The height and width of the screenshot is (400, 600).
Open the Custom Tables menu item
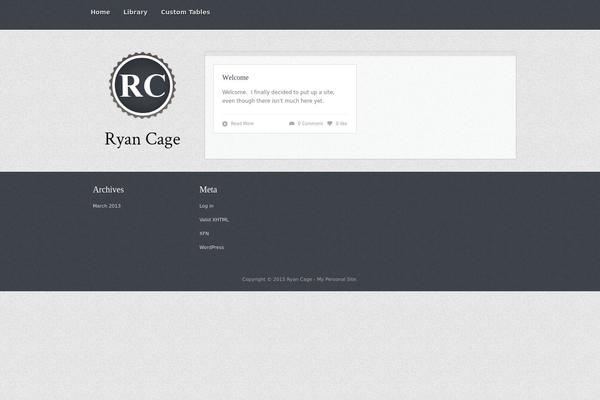tap(185, 12)
